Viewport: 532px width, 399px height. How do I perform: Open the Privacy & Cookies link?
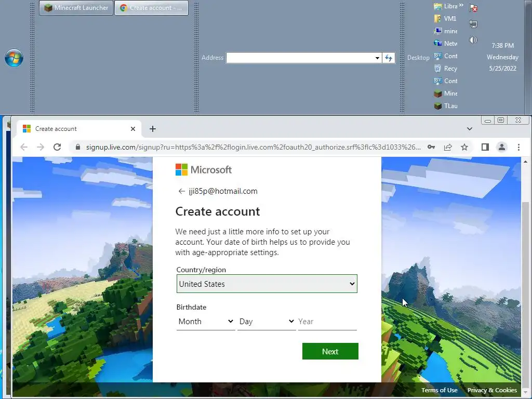tap(492, 390)
